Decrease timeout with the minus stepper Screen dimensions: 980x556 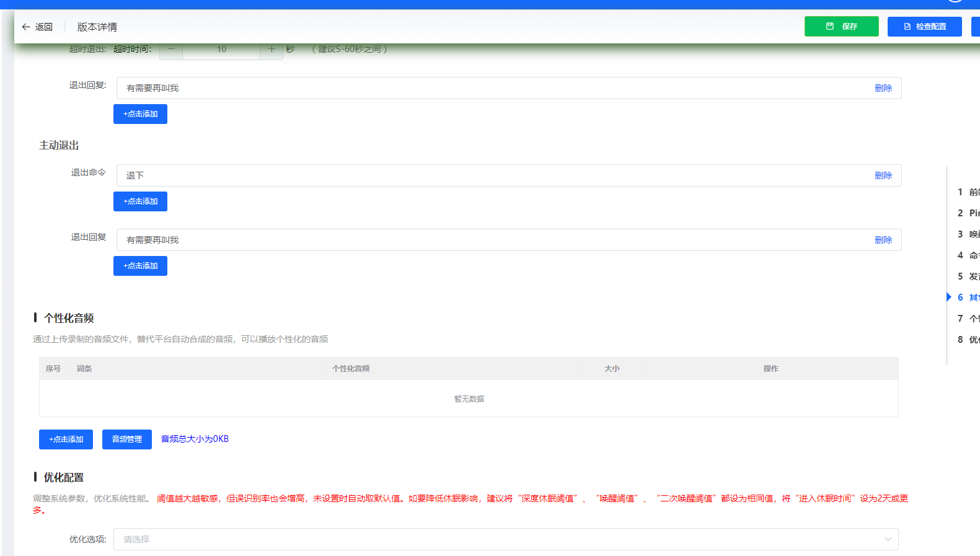tap(171, 50)
